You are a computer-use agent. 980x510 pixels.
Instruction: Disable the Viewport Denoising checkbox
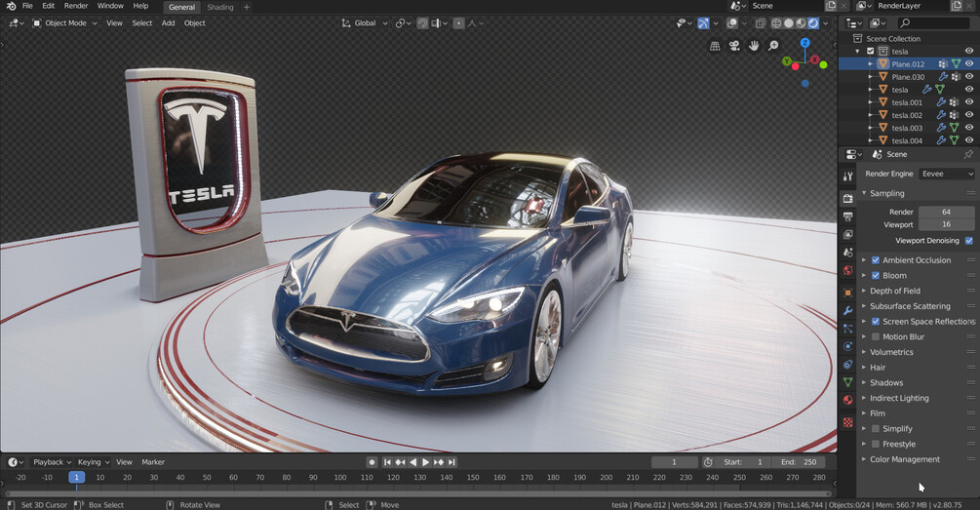click(x=968, y=241)
